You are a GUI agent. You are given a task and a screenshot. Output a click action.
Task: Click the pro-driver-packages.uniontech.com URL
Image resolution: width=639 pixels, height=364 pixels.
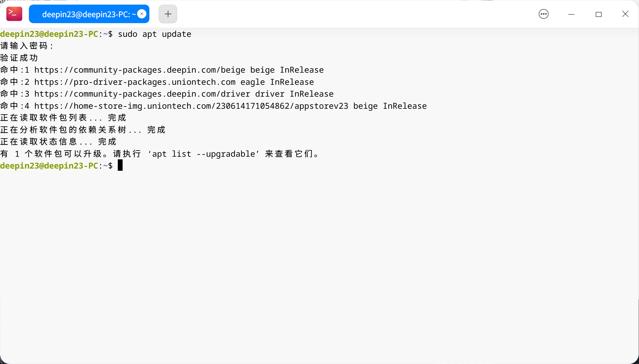pyautogui.click(x=134, y=82)
